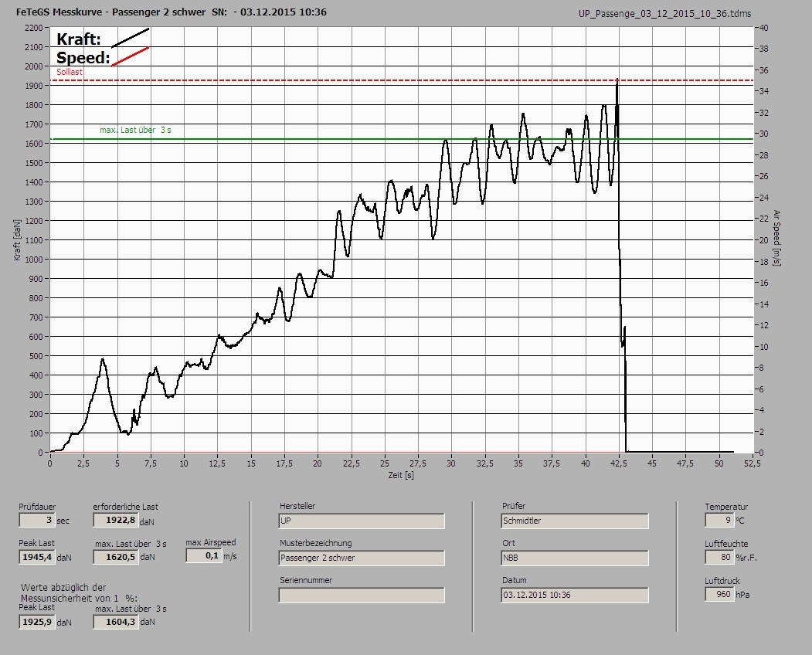Click the Luftdruck field showing 960
This screenshot has width=812, height=655.
click(719, 595)
